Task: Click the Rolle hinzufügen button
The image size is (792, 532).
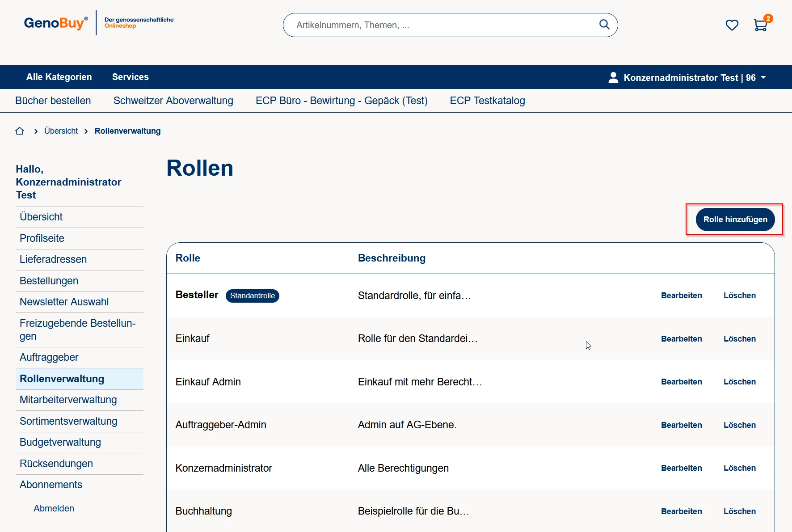Action: point(735,220)
